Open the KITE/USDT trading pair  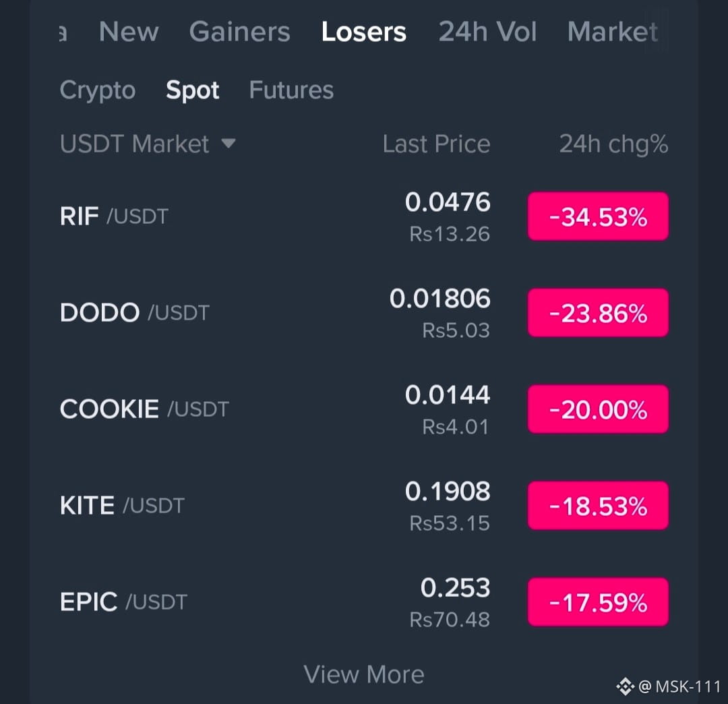[x=364, y=506]
